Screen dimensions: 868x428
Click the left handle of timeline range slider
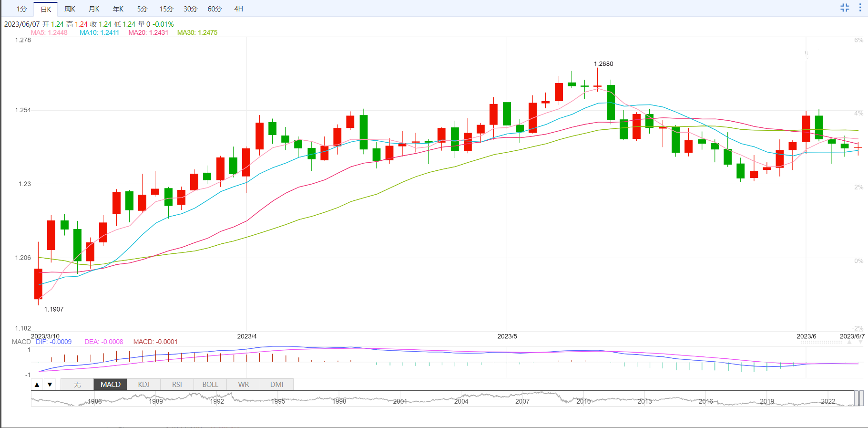(x=856, y=398)
